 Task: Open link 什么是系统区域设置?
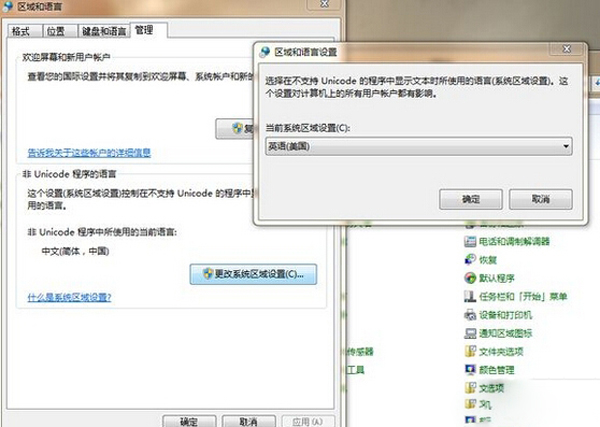(x=69, y=297)
